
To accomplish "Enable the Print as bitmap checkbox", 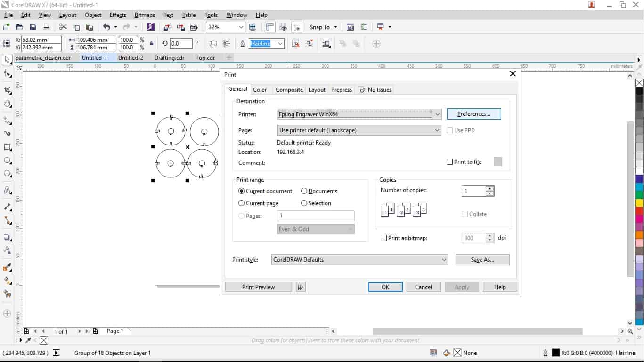I will coord(384,238).
